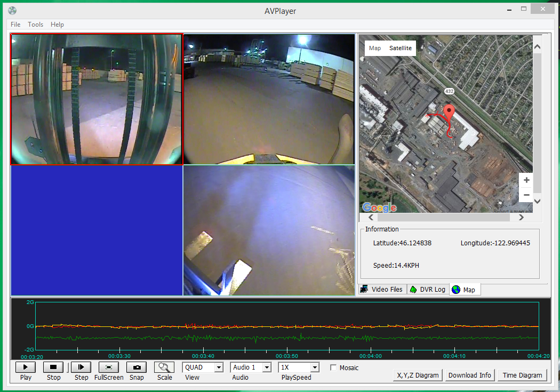This screenshot has width=560, height=392.
Task: Switch map to Map view
Action: 375,48
